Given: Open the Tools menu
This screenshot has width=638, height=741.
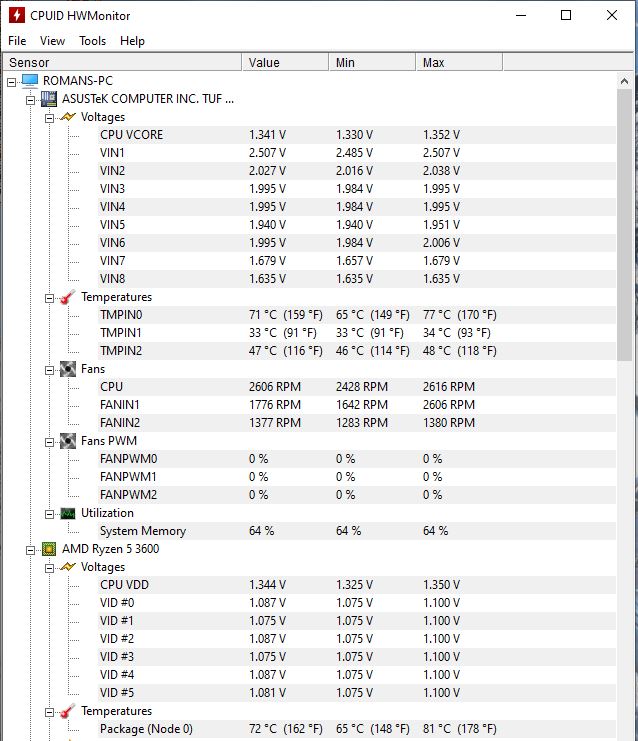Looking at the screenshot, I should coord(92,41).
